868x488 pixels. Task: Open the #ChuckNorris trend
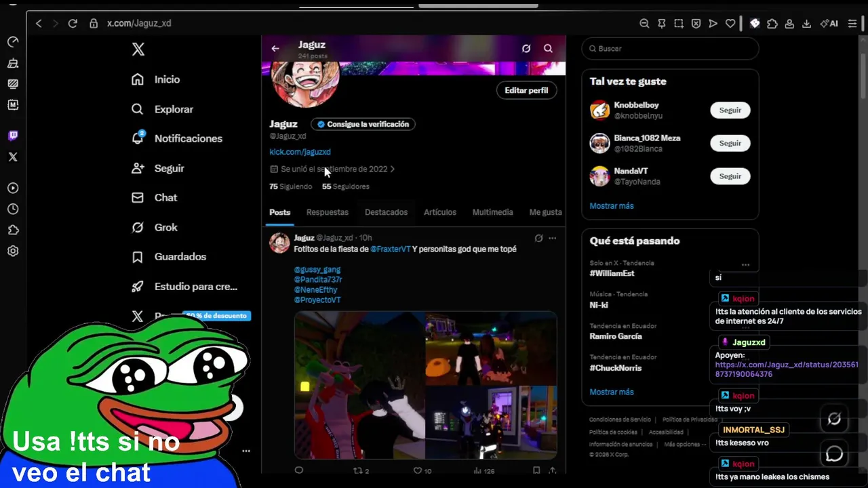click(615, 368)
